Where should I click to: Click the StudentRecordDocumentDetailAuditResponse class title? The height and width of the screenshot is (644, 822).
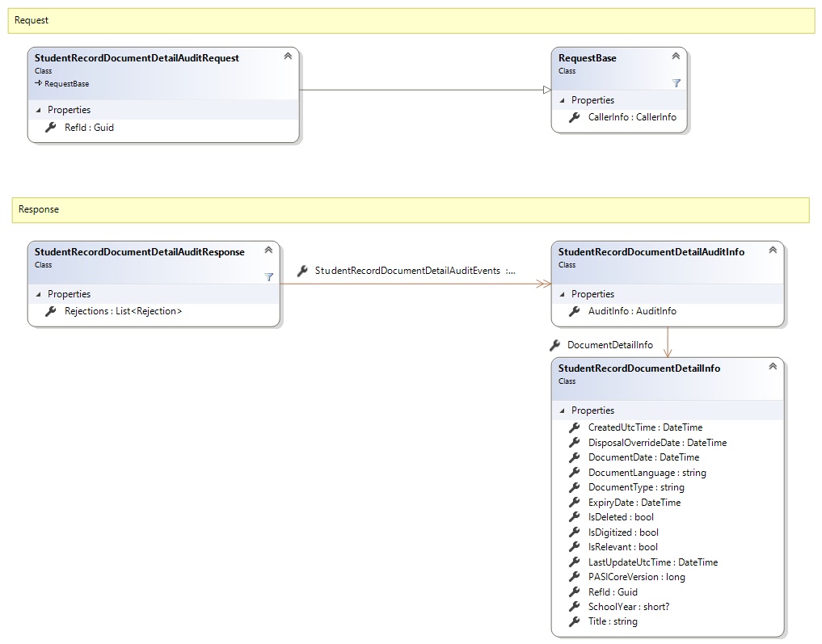click(139, 252)
